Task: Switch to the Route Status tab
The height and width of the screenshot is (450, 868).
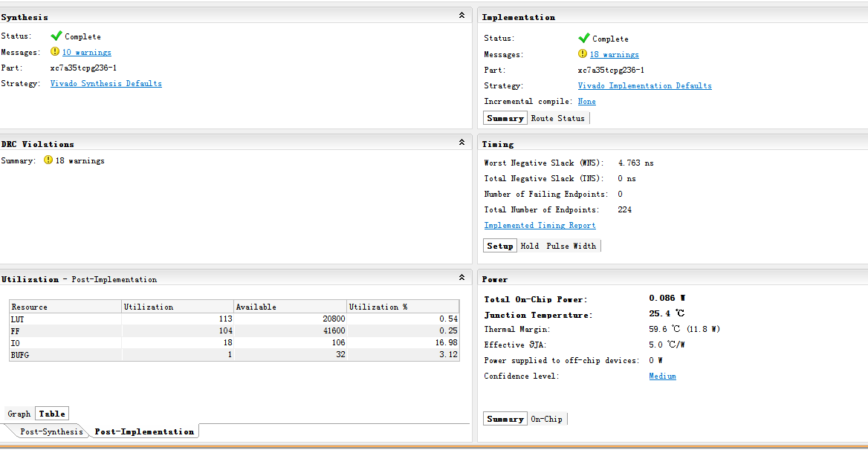Action: (x=559, y=118)
